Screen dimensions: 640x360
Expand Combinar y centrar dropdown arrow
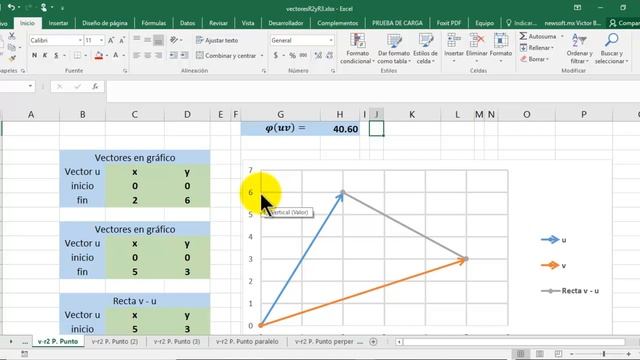(x=262, y=56)
